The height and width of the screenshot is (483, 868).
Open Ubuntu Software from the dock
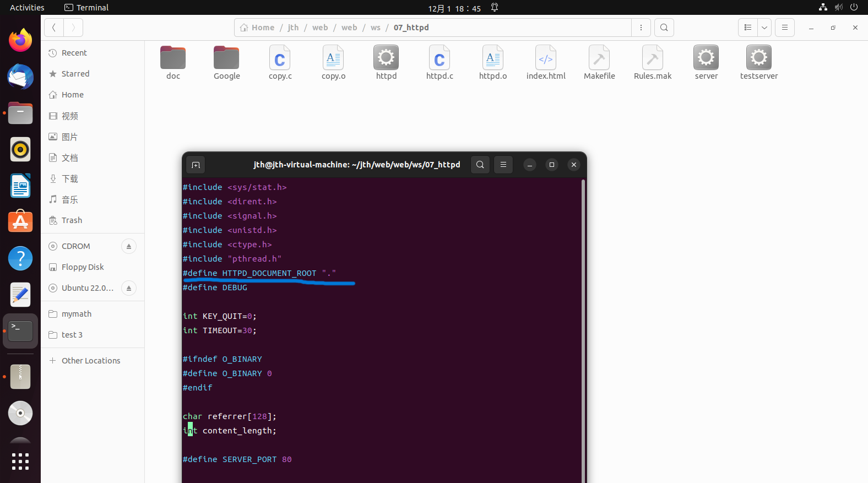[x=20, y=222]
